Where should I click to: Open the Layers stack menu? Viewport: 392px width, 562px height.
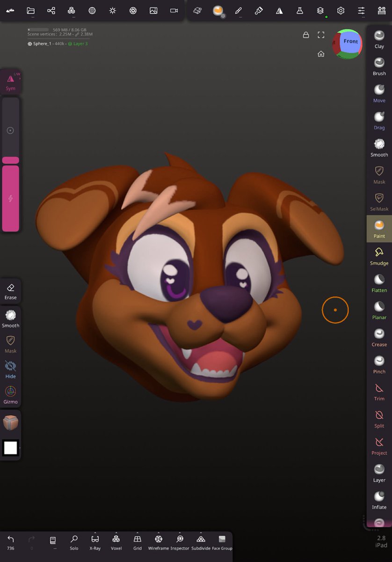point(320,10)
